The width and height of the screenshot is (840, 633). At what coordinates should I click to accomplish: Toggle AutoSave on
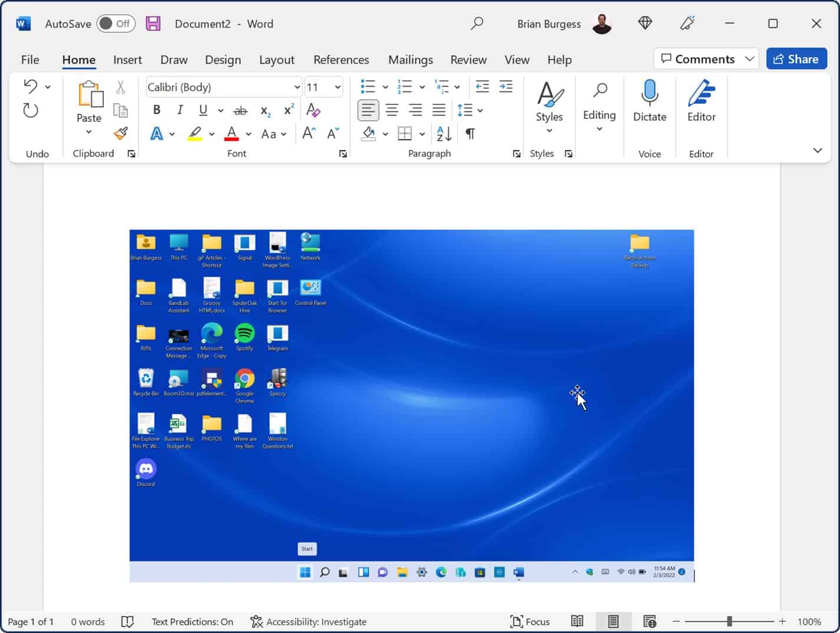point(115,24)
